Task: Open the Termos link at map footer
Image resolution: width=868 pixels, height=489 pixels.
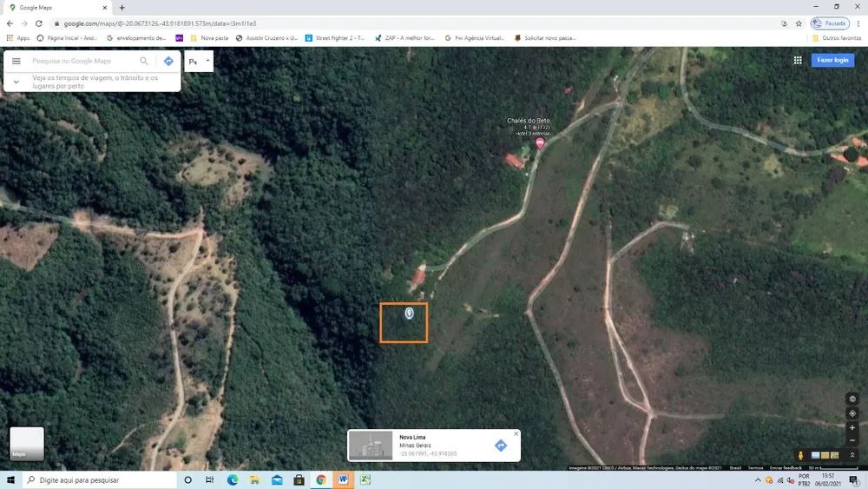Action: tap(755, 468)
